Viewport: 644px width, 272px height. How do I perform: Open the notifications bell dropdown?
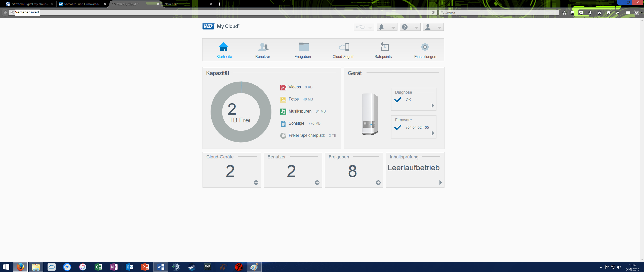coord(387,27)
